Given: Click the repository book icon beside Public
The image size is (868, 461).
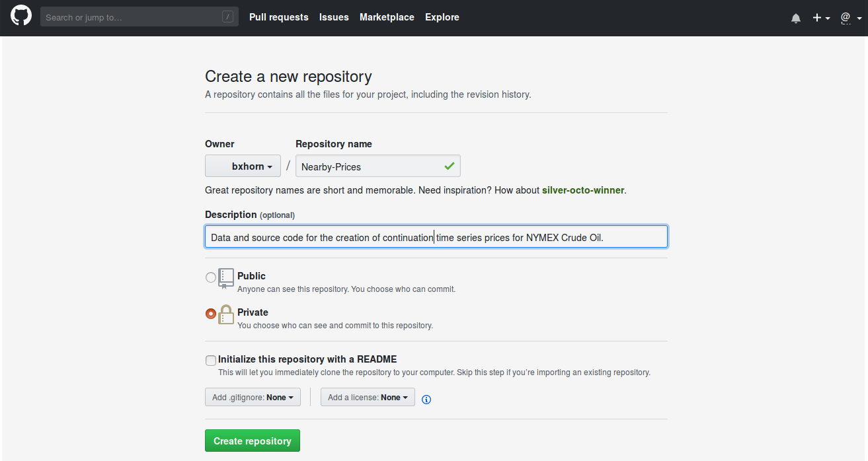Looking at the screenshot, I should tap(225, 277).
